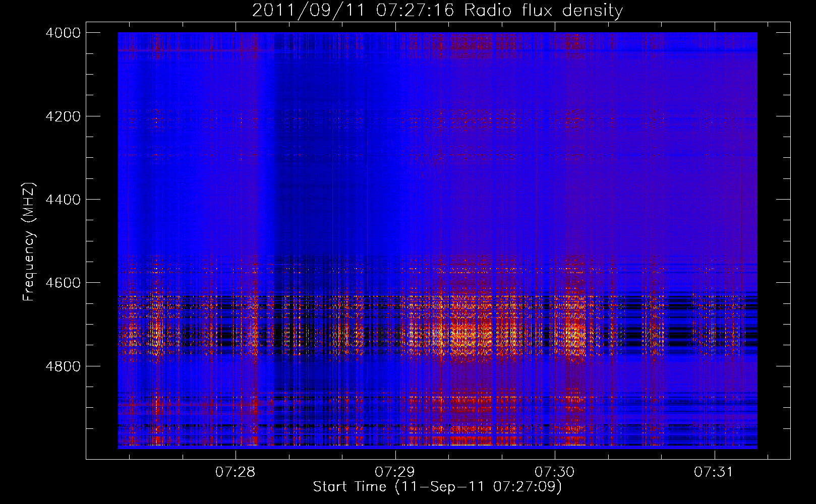The width and height of the screenshot is (816, 504).
Task: Click the '07:31' time axis label
Action: click(x=714, y=472)
